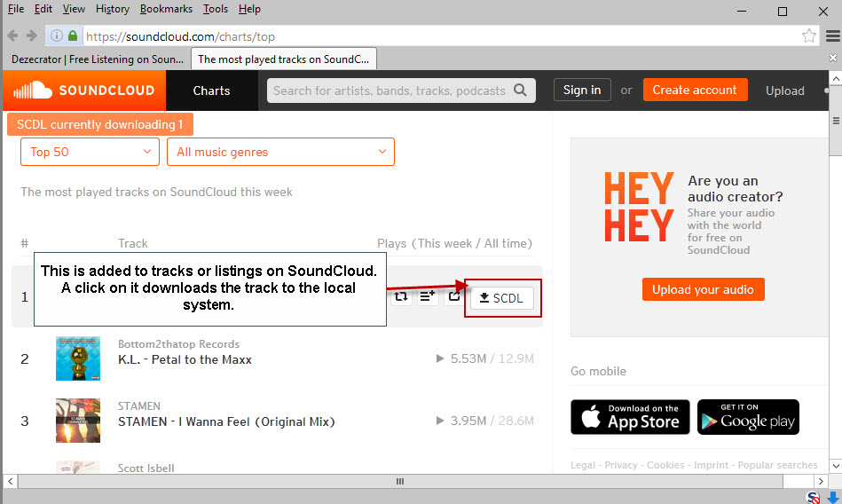Click the status bar blue download arrow
This screenshot has width=842, height=504.
(833, 498)
